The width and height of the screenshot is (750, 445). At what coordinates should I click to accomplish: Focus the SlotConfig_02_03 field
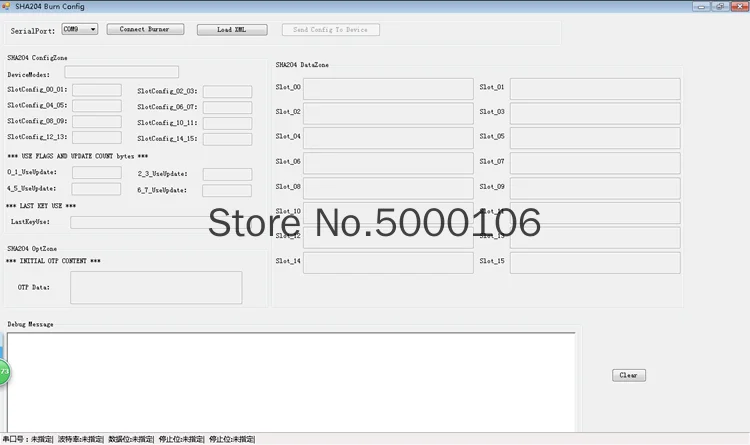coord(227,91)
